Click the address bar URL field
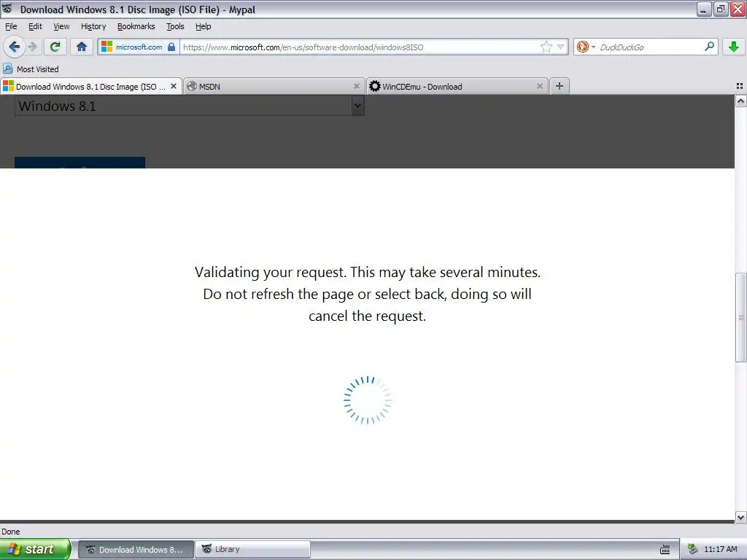747x560 pixels. [360, 47]
